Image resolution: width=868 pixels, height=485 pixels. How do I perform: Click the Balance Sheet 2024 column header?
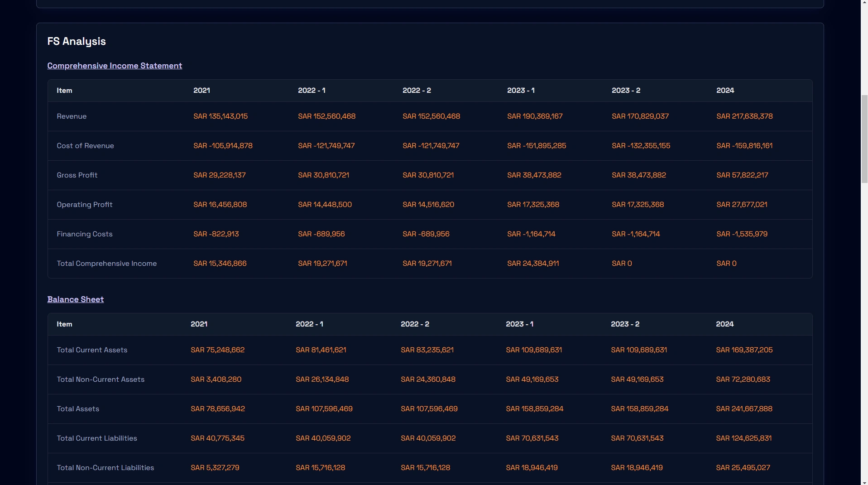coord(724,324)
